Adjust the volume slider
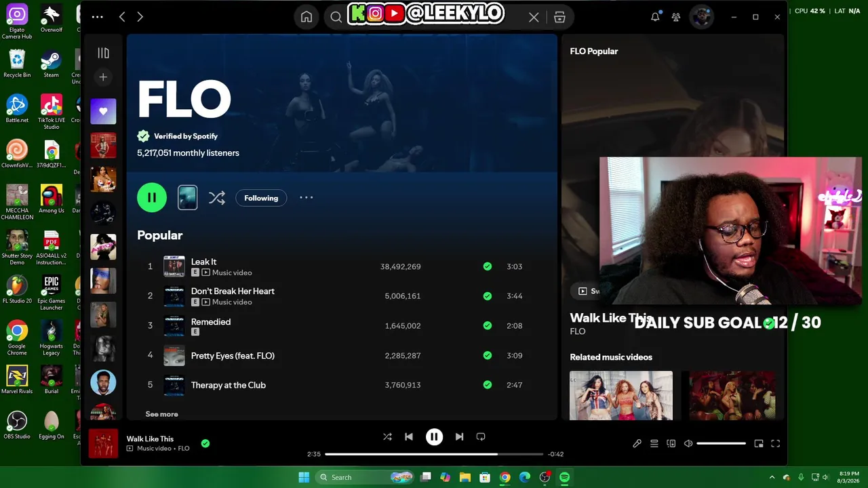The height and width of the screenshot is (488, 868). pos(721,443)
